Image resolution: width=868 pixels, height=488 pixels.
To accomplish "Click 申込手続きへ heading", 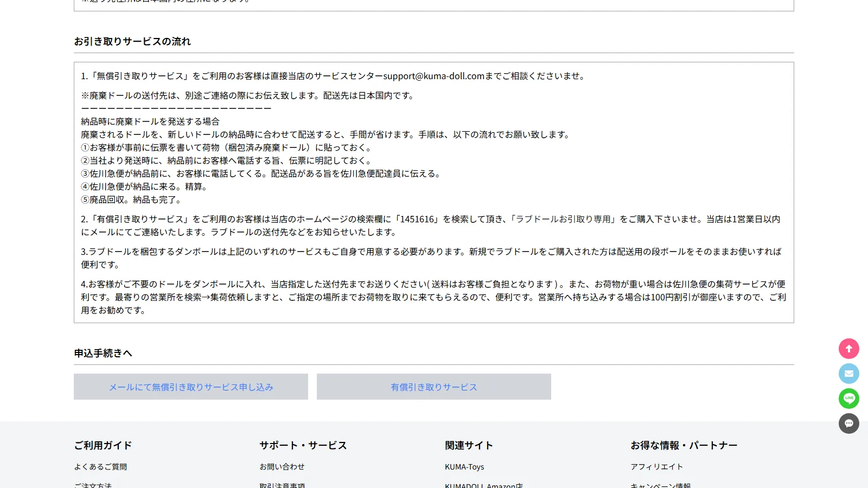I will (103, 353).
